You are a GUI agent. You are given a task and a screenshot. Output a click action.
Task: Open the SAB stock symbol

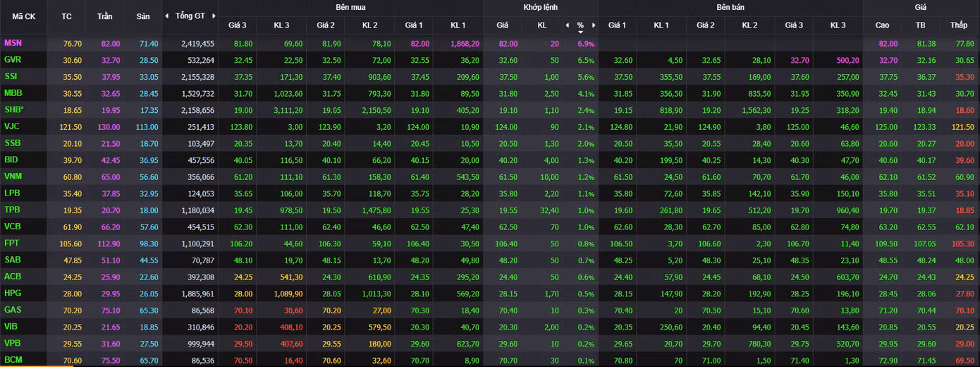(11, 259)
